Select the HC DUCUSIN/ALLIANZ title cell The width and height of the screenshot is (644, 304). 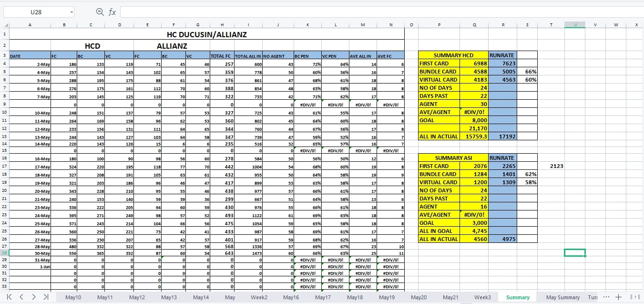click(206, 34)
